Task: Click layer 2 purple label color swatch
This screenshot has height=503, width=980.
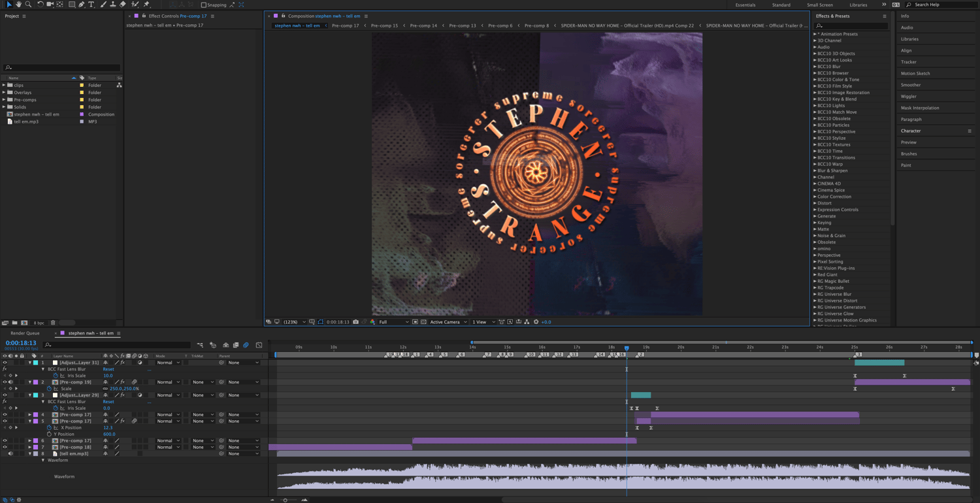Action: coord(36,382)
